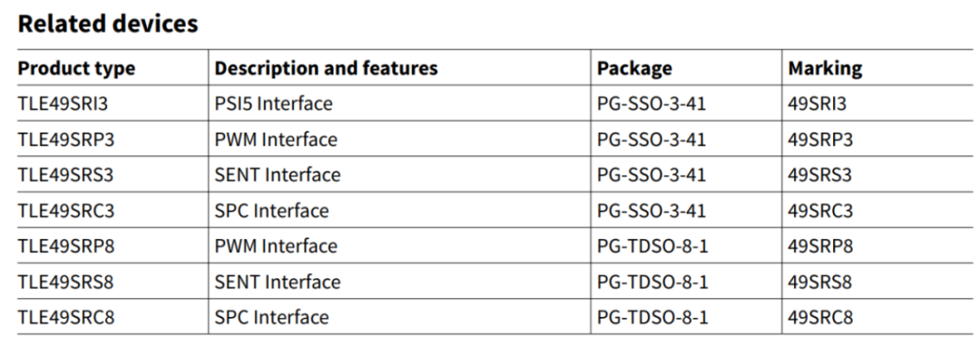Click product type TLE49SRC3
Screen dimensions: 980x337
(x=66, y=210)
